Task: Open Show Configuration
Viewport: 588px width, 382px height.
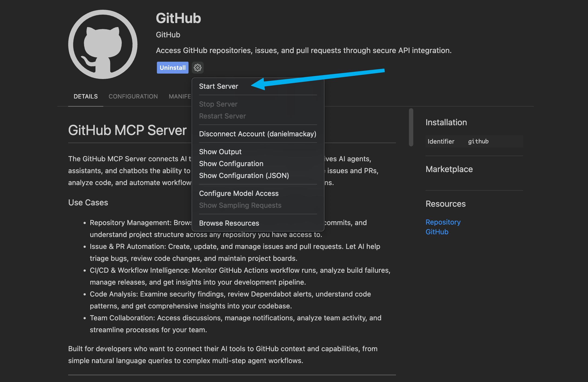Action: (x=231, y=163)
